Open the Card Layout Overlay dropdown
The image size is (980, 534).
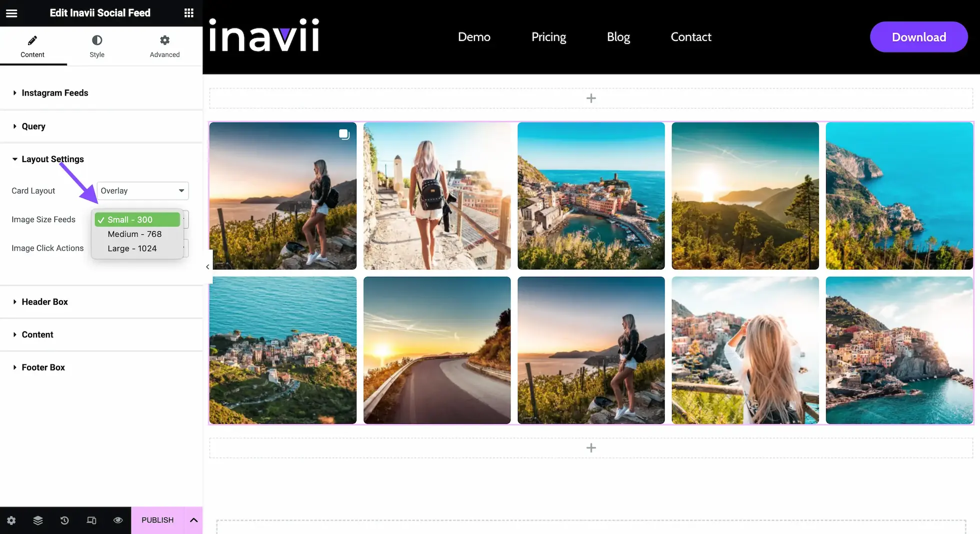142,191
